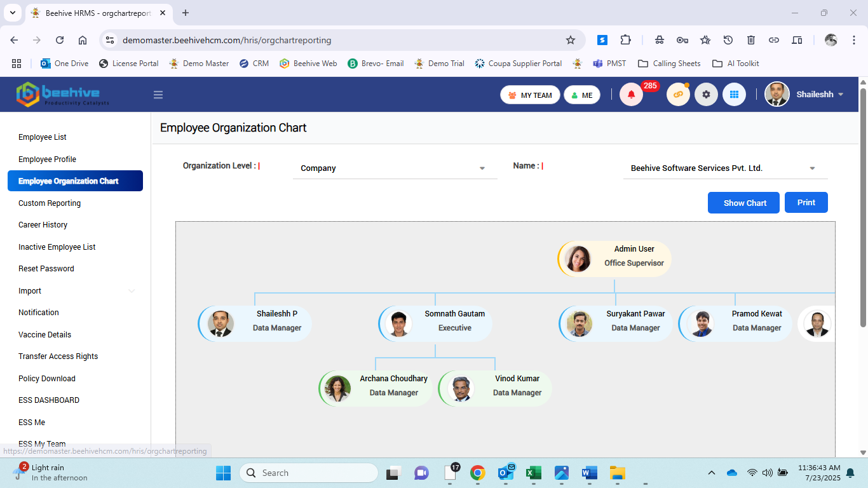Select Custom Reporting from the sidebar
Viewport: 868px width, 488px height.
[x=50, y=203]
